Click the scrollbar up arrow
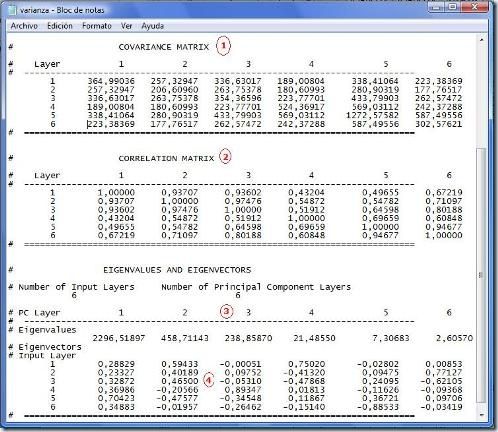 click(x=481, y=40)
